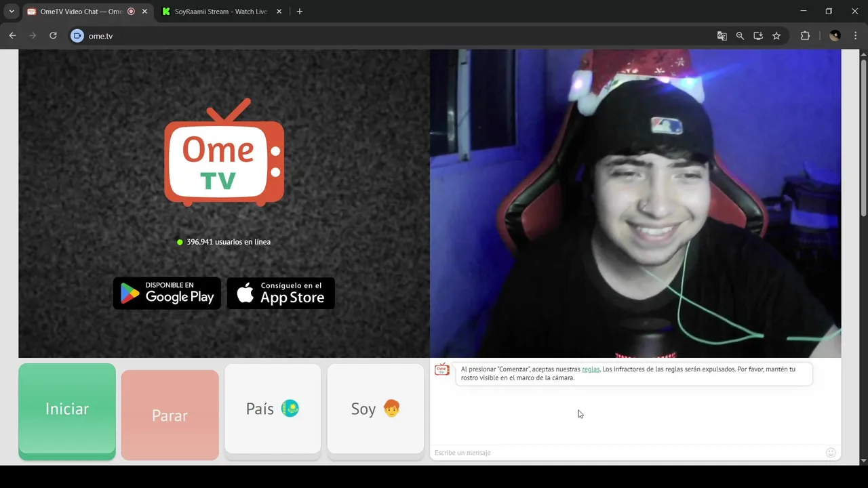Image resolution: width=868 pixels, height=488 pixels.
Task: Click the recording indicator on OmeTV tab
Action: (131, 12)
